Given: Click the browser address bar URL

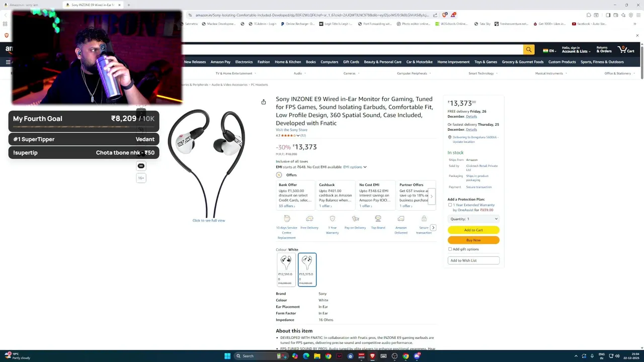Looking at the screenshot, I should [x=312, y=15].
